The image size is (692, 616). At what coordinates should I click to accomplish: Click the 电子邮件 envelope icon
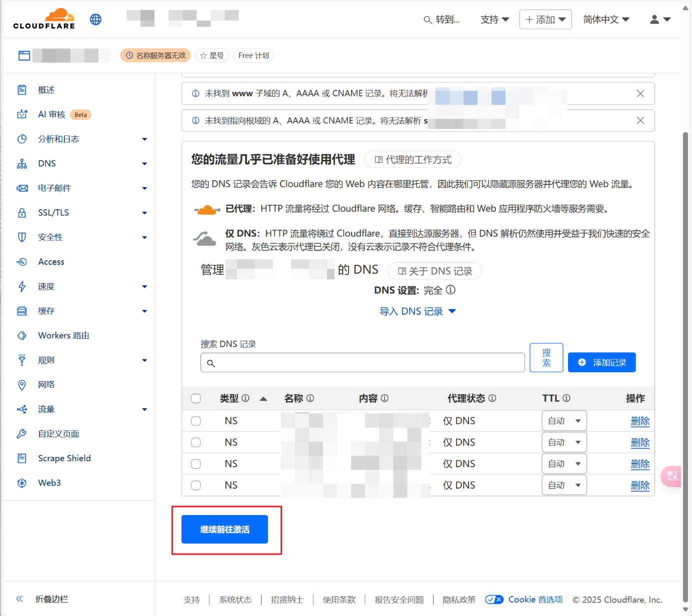point(22,188)
